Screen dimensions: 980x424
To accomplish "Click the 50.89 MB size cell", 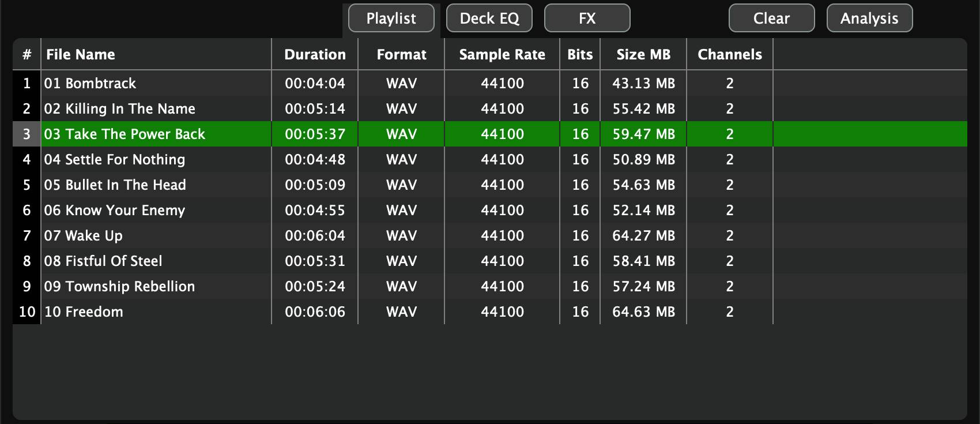I will click(643, 159).
